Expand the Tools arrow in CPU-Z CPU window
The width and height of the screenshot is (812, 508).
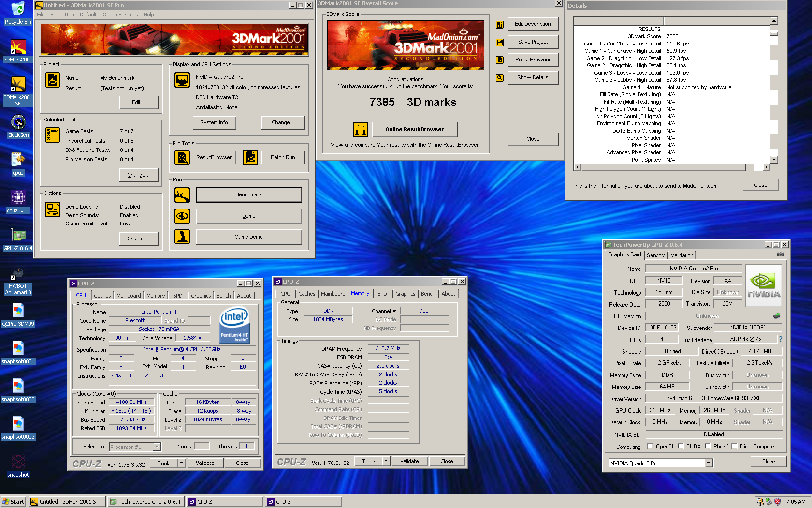point(181,463)
